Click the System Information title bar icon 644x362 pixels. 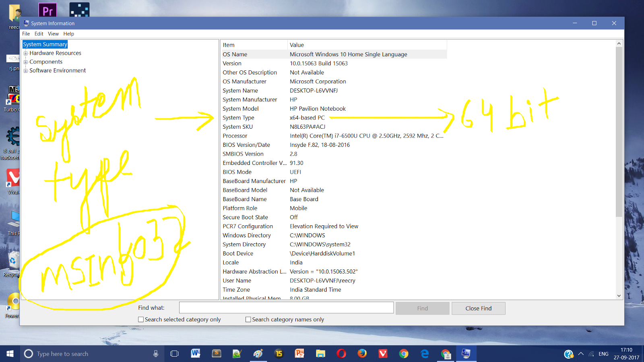pyautogui.click(x=26, y=23)
